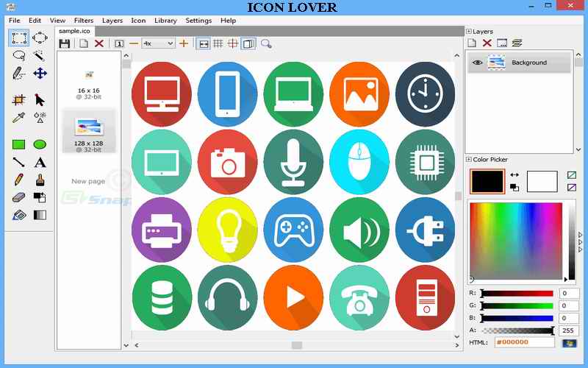588x368 pixels.
Task: Select the white background color swatch
Action: [542, 181]
